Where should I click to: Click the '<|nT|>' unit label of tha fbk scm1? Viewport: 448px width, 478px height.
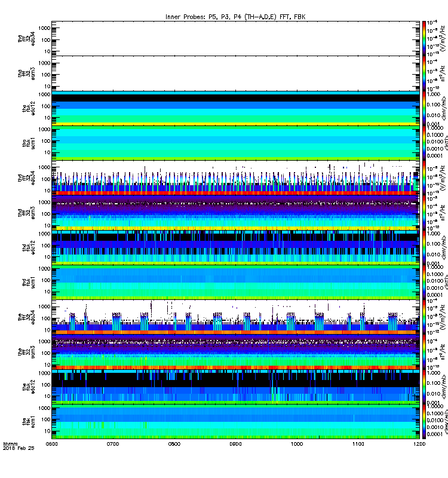click(446, 143)
